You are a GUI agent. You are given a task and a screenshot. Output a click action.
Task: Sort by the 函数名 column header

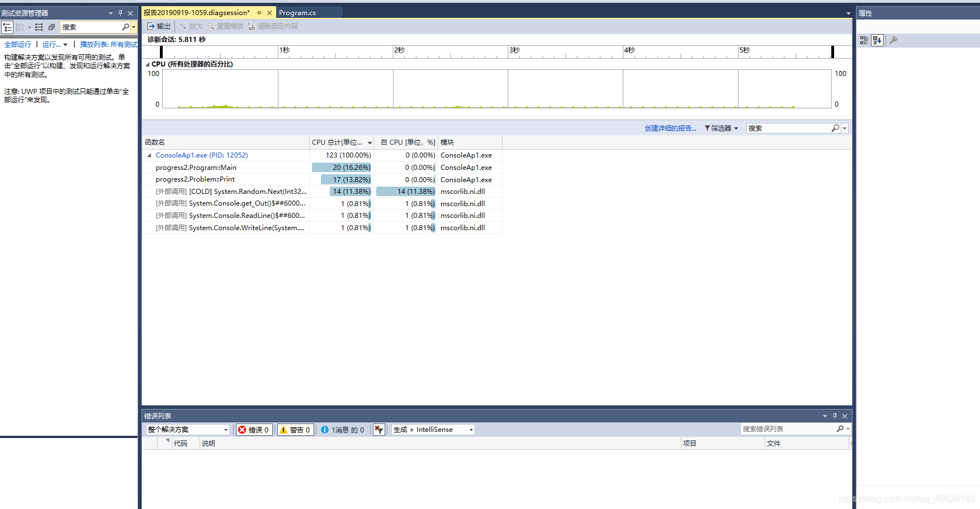(226, 142)
